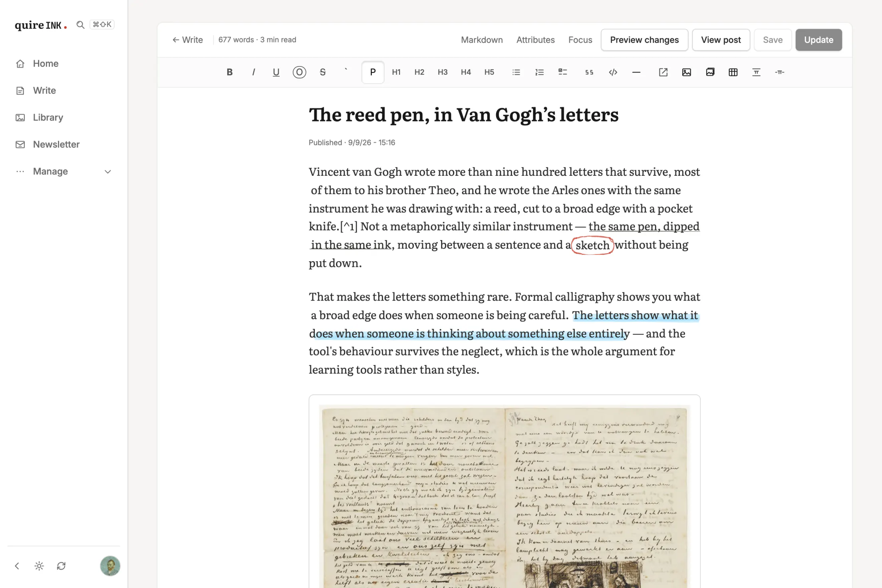Screen dimensions: 882x588
Task: Toggle light/dark theme sun icon
Action: click(x=39, y=566)
